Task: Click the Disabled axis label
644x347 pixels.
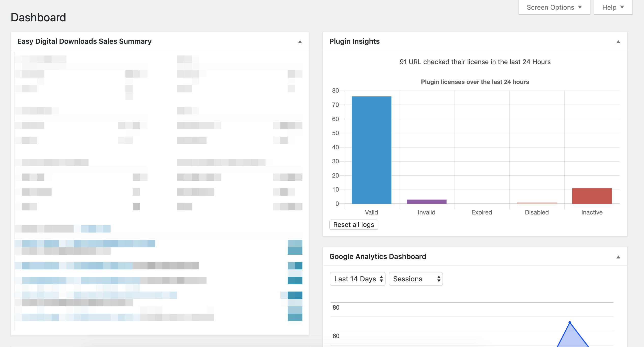Action: 537,212
